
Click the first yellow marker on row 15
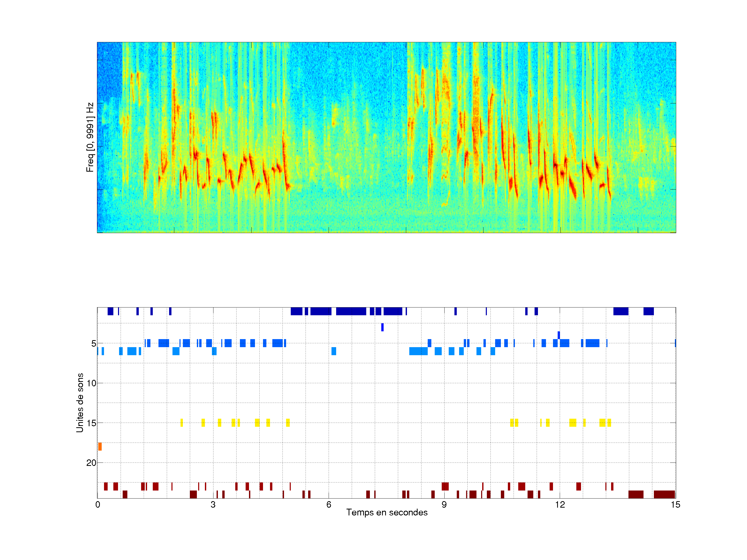[182, 423]
